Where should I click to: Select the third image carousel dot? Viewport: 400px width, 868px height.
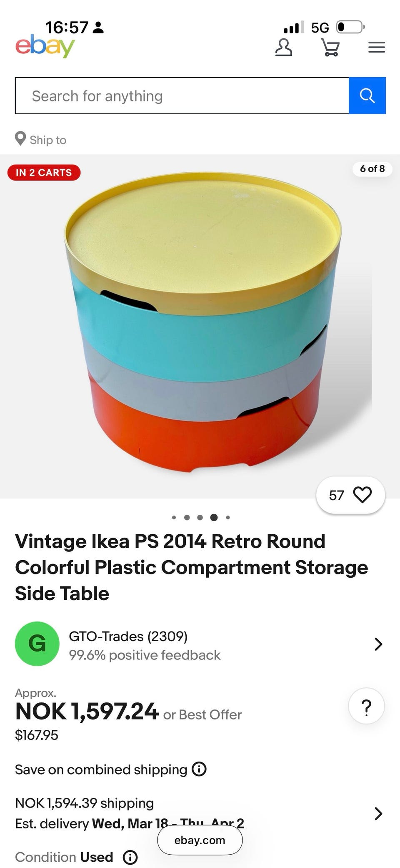pos(200,517)
